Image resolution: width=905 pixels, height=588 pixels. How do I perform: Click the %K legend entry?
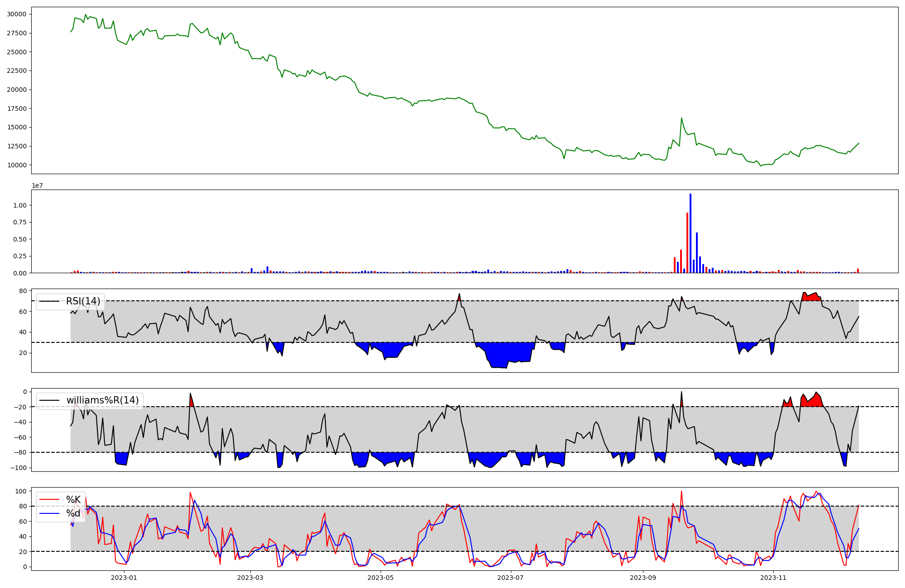click(x=73, y=500)
